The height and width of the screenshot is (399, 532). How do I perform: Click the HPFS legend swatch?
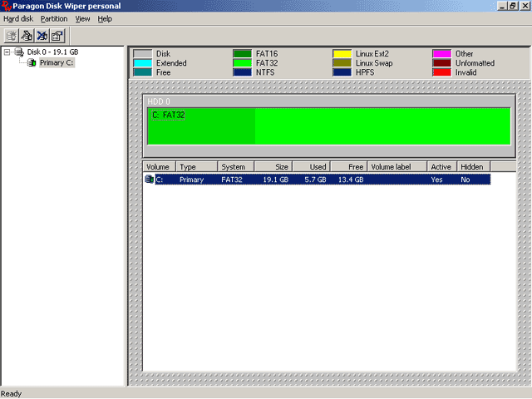342,72
